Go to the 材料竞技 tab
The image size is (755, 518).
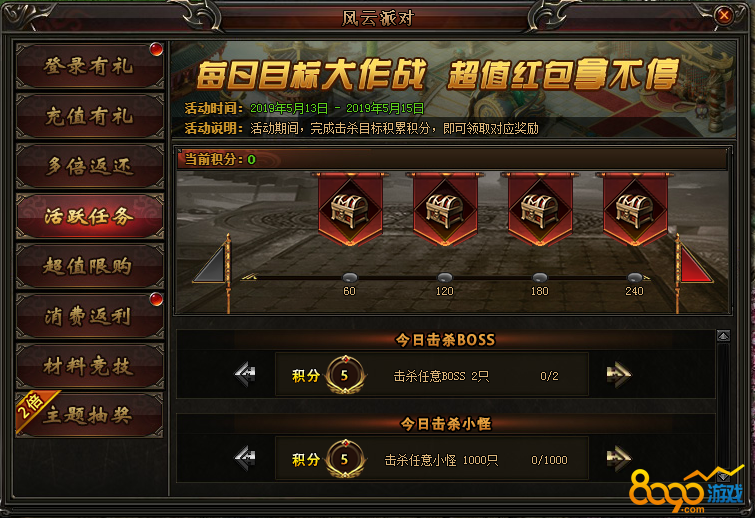tap(90, 366)
